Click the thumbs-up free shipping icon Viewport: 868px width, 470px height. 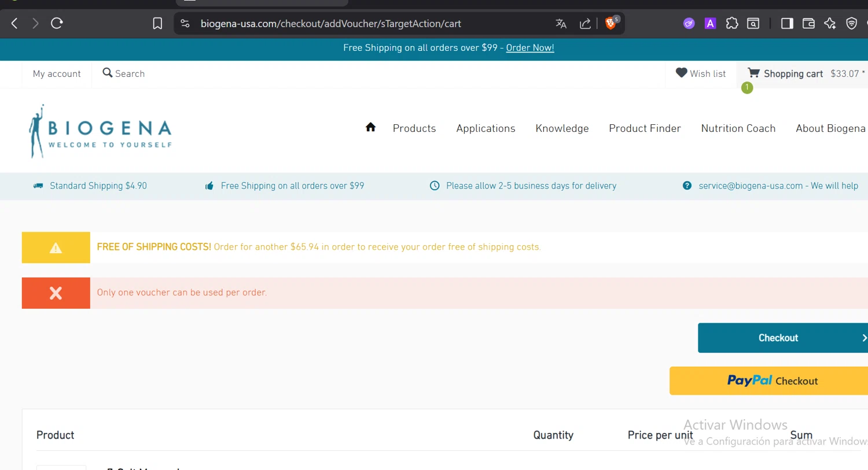pyautogui.click(x=209, y=186)
